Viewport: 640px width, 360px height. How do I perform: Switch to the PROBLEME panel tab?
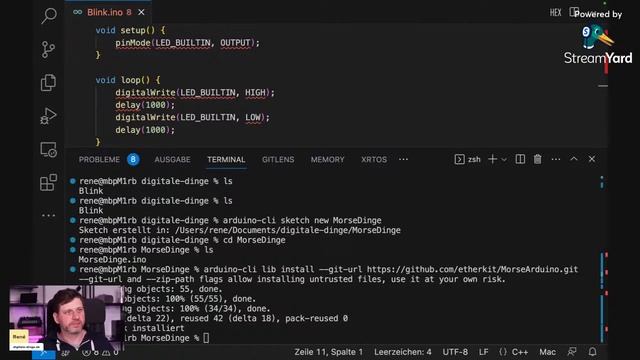tap(99, 160)
